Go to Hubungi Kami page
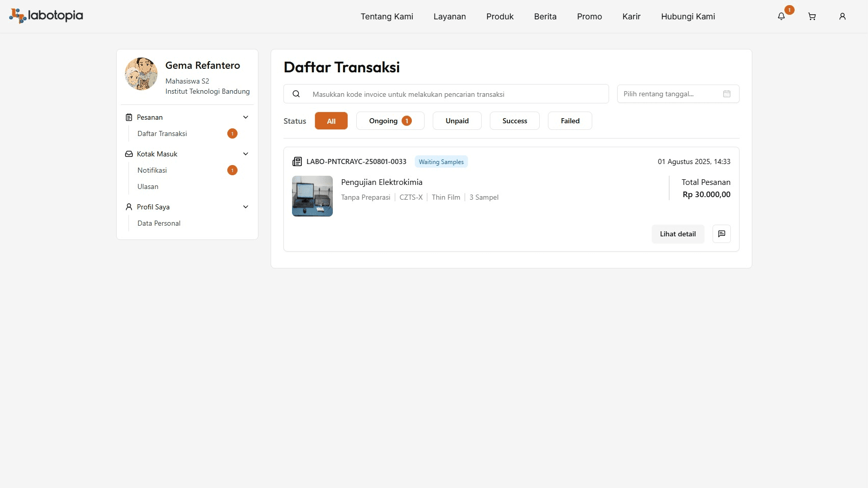This screenshot has width=868, height=488. [688, 16]
